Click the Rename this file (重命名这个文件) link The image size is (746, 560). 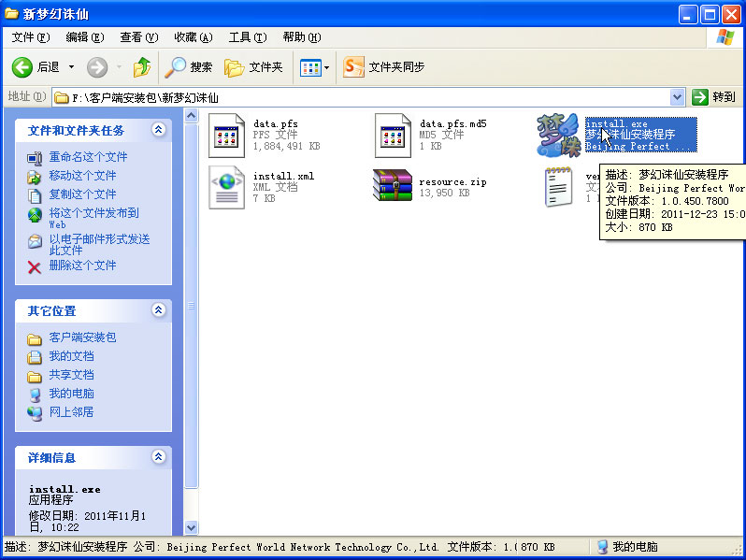point(88,157)
